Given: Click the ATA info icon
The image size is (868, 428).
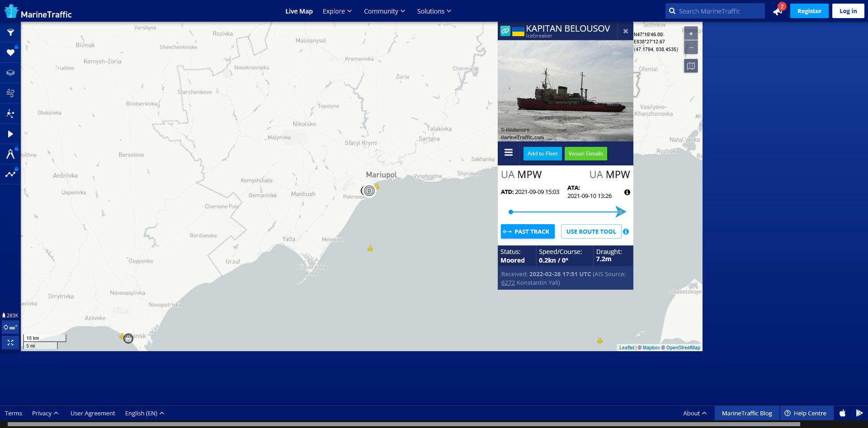Looking at the screenshot, I should pyautogui.click(x=627, y=192).
